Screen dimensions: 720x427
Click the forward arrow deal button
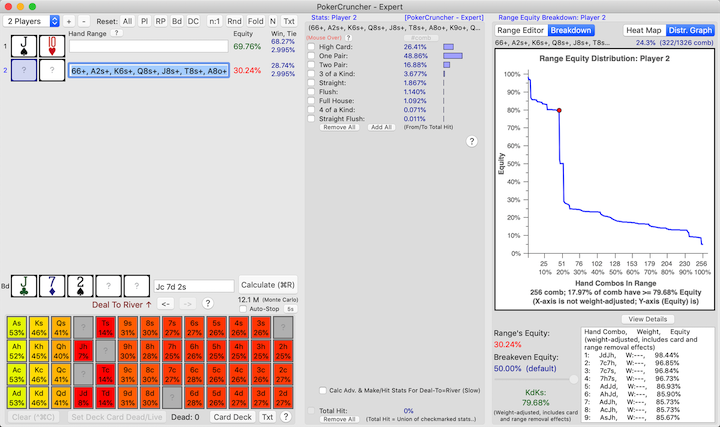(187, 303)
